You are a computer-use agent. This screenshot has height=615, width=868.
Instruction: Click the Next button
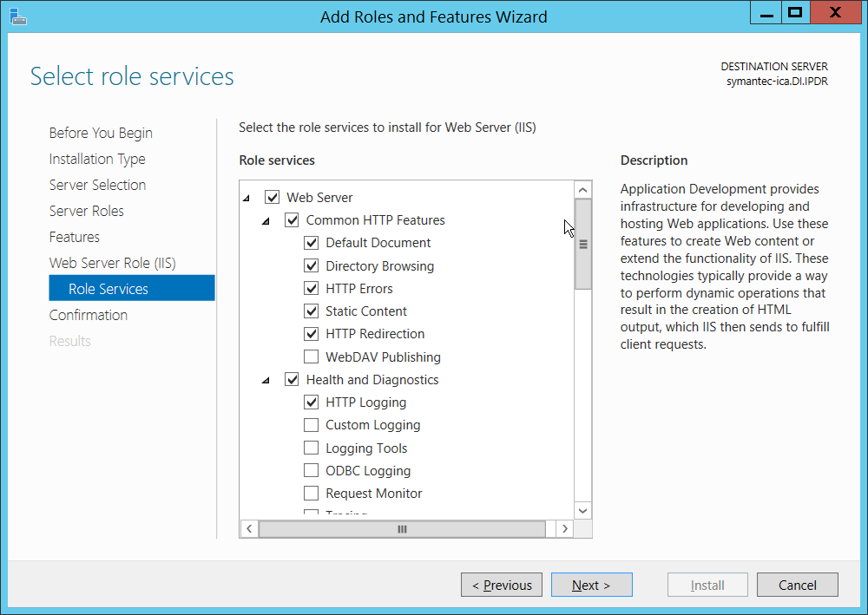[591, 585]
